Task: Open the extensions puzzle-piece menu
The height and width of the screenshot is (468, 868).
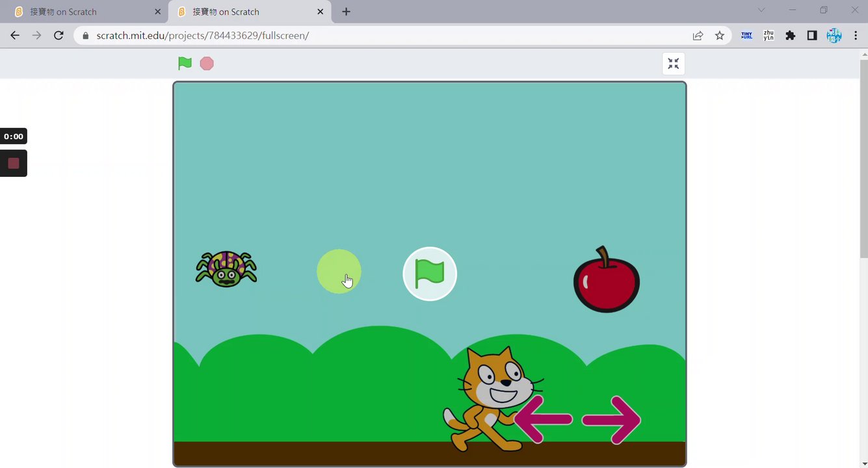Action: [x=790, y=36]
